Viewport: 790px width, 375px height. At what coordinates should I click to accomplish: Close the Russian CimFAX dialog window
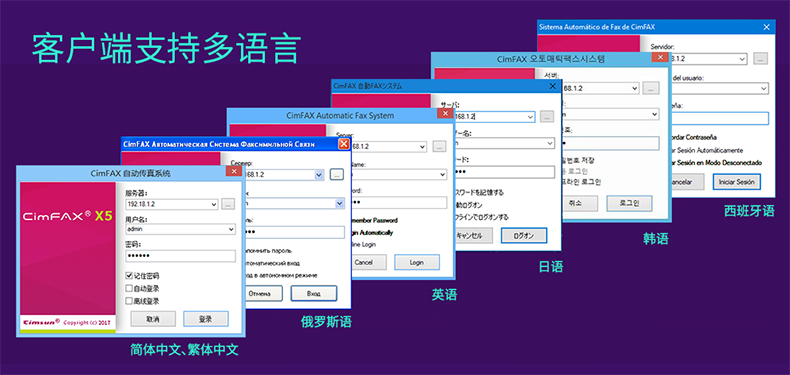(344, 144)
